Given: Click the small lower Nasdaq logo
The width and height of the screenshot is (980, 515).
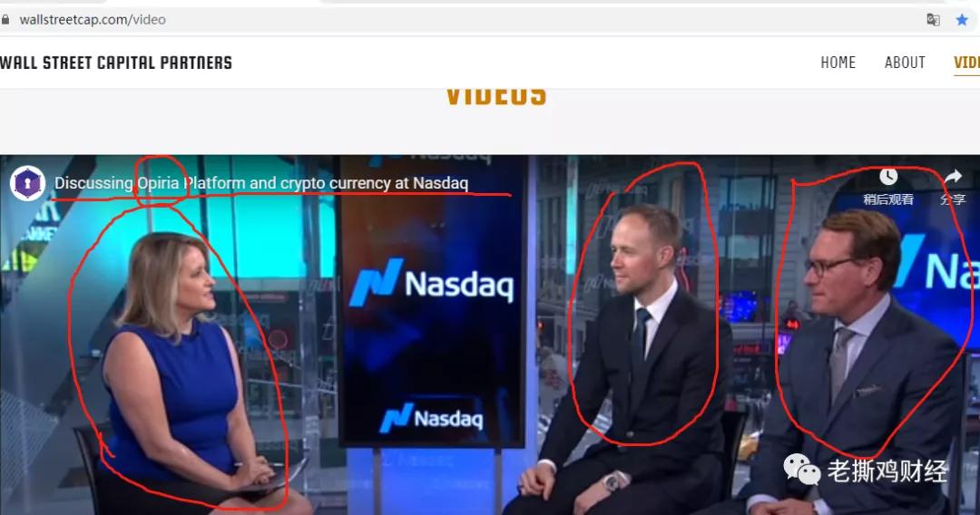Looking at the screenshot, I should [x=431, y=417].
